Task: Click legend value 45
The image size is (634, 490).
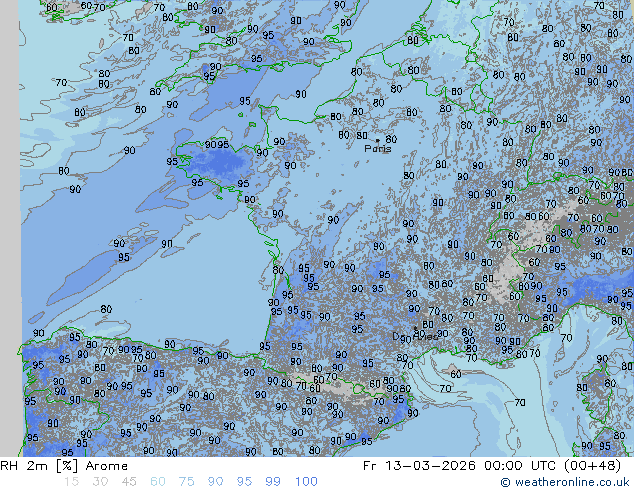Action: (129, 482)
